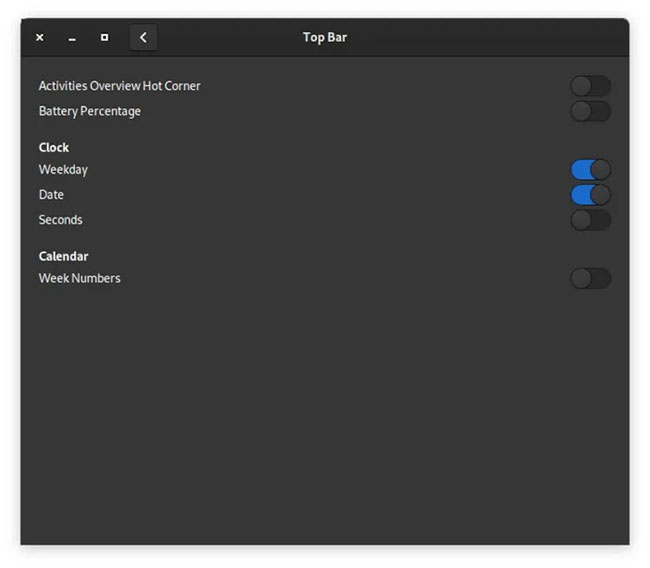Click the 'Top Bar' window title
The image size is (650, 568).
[325, 38]
